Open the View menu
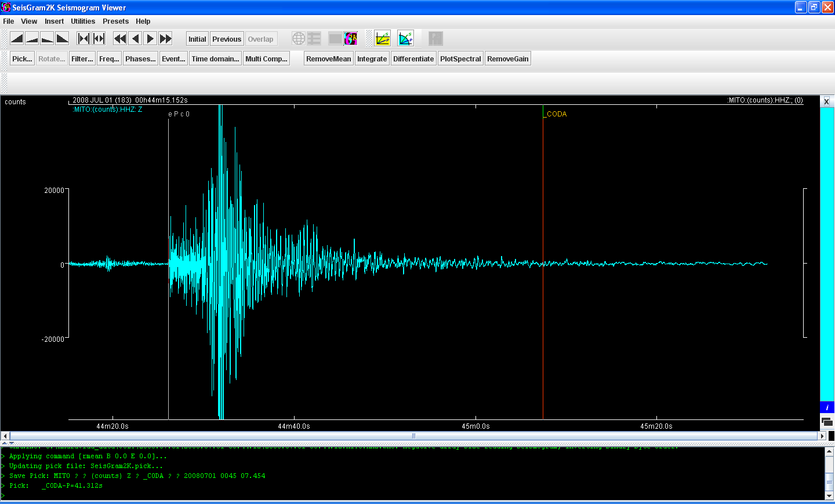 [x=29, y=21]
